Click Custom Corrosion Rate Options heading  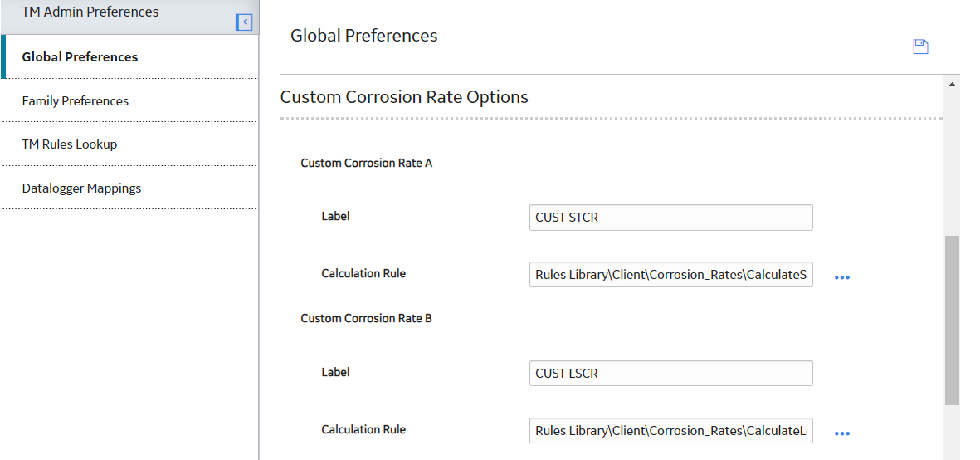(404, 97)
